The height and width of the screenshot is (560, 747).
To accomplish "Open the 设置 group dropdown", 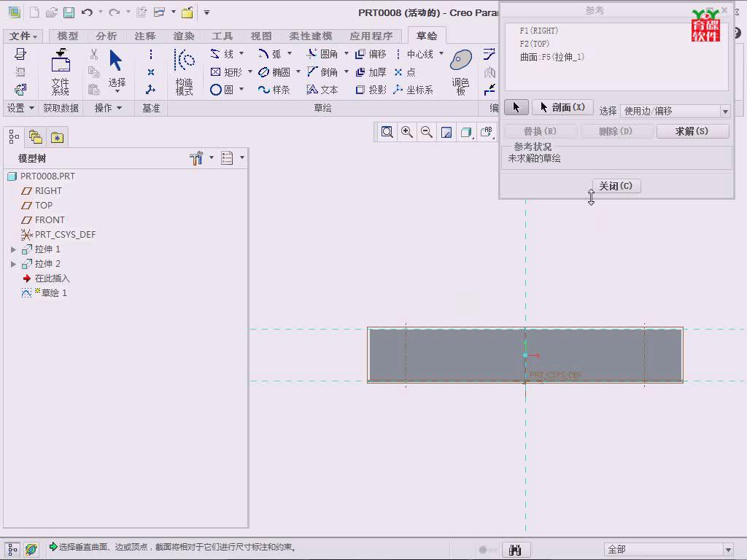I will 20,108.
